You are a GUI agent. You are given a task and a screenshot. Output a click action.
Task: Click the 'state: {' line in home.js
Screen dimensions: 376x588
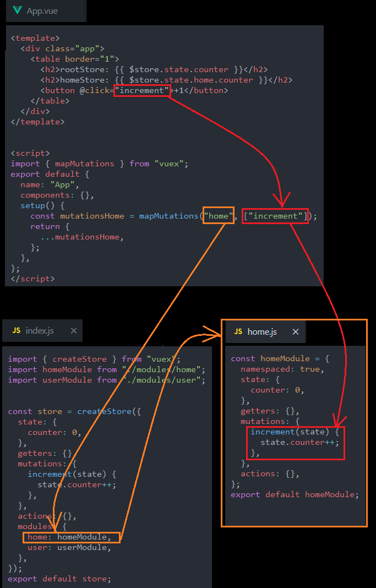point(260,379)
